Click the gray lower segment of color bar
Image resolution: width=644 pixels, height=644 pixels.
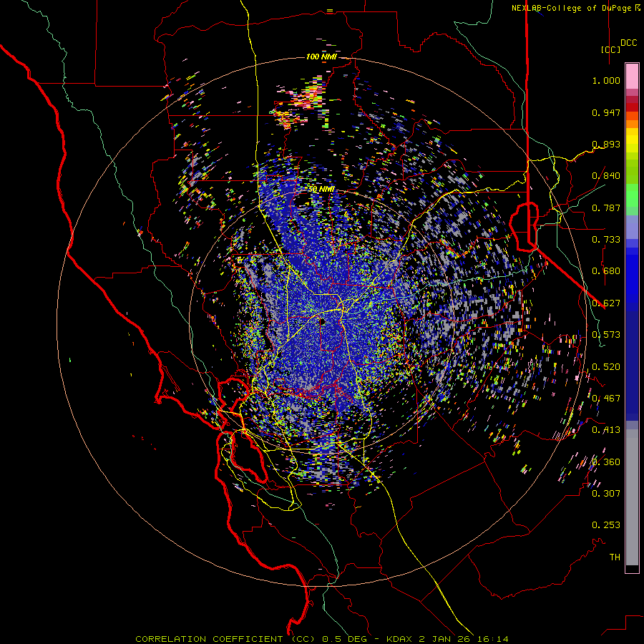pos(632,497)
